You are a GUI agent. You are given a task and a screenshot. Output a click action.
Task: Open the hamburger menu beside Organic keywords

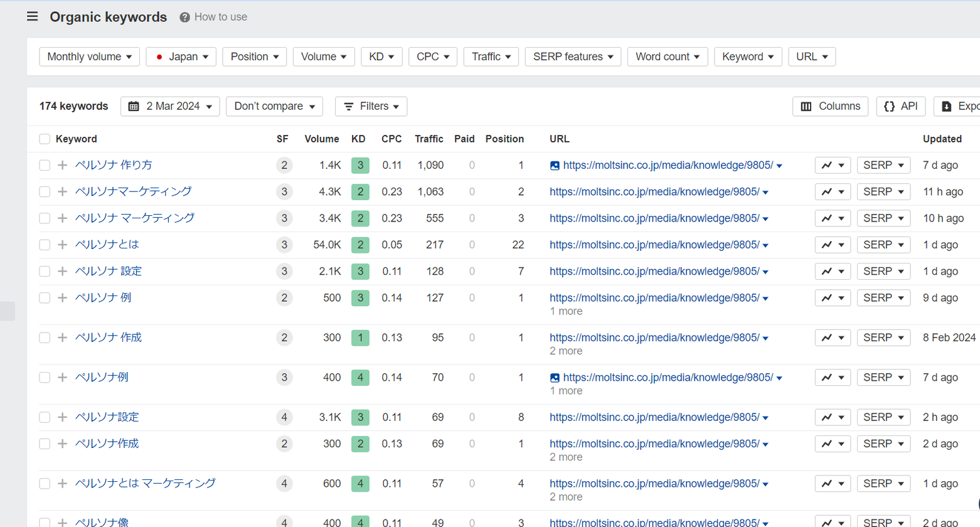(33, 17)
